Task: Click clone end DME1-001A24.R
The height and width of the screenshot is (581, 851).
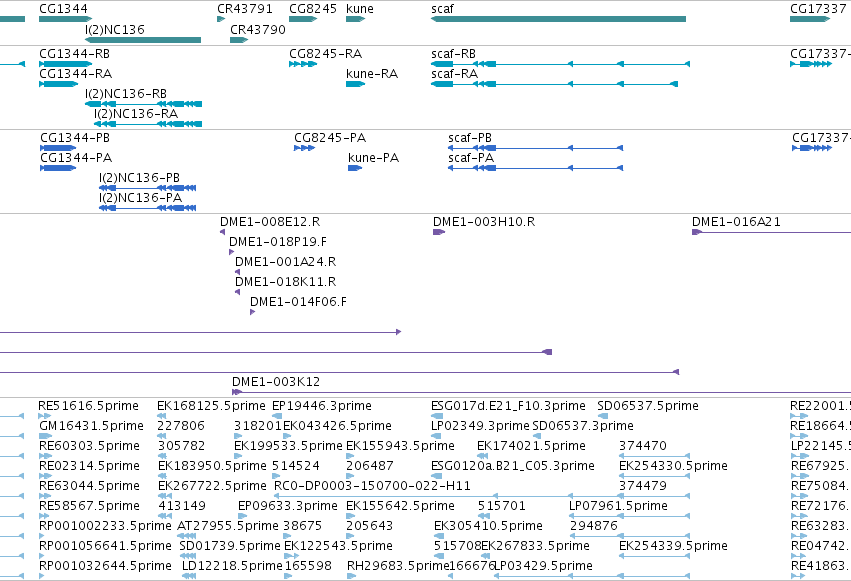Action: [237, 272]
